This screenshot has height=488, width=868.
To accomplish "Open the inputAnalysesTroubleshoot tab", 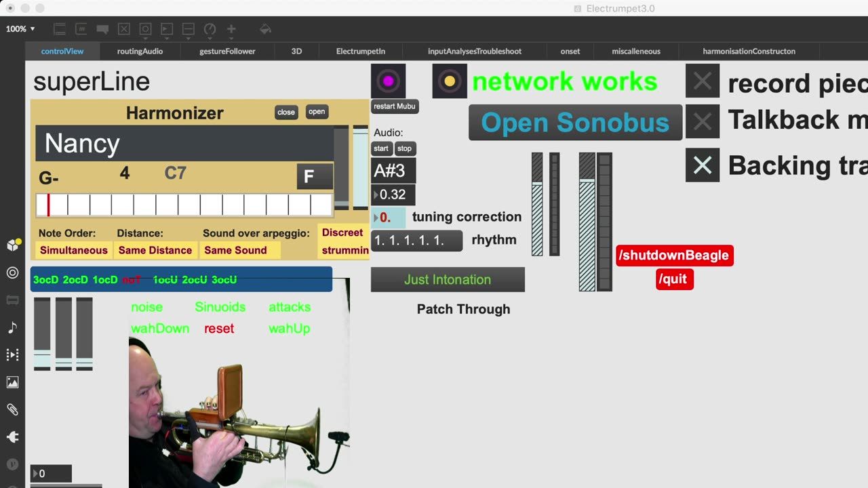I will pos(475,51).
